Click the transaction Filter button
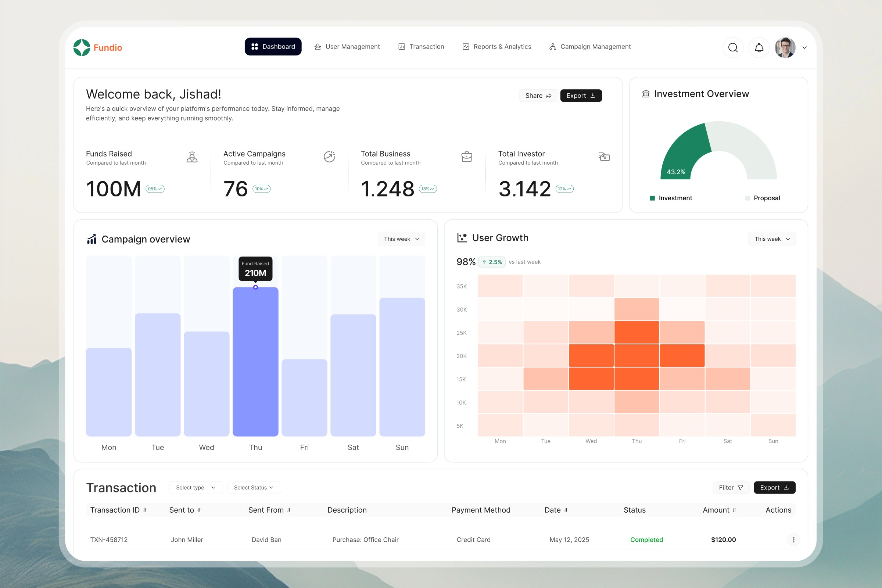The height and width of the screenshot is (588, 882). pyautogui.click(x=731, y=488)
